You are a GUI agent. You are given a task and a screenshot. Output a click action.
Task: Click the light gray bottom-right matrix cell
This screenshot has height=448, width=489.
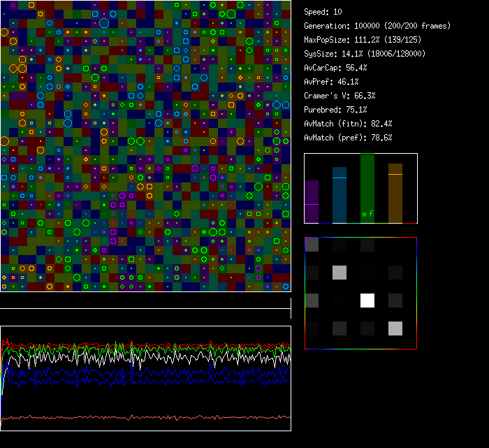coord(395,328)
